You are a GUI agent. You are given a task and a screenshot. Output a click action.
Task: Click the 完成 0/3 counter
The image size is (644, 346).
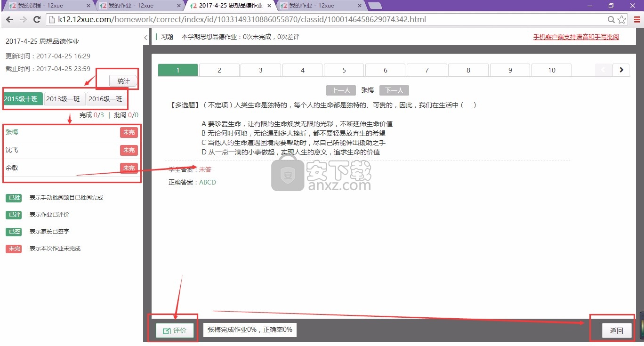coord(91,115)
